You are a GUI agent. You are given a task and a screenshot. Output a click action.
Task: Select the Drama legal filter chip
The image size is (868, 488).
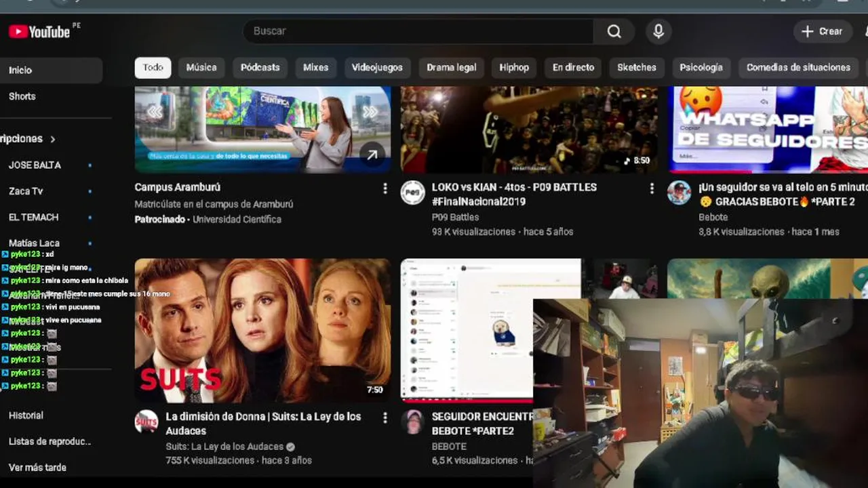(x=451, y=67)
